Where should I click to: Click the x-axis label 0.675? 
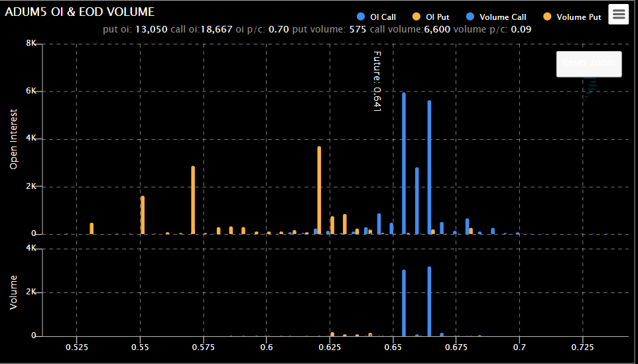tap(456, 347)
